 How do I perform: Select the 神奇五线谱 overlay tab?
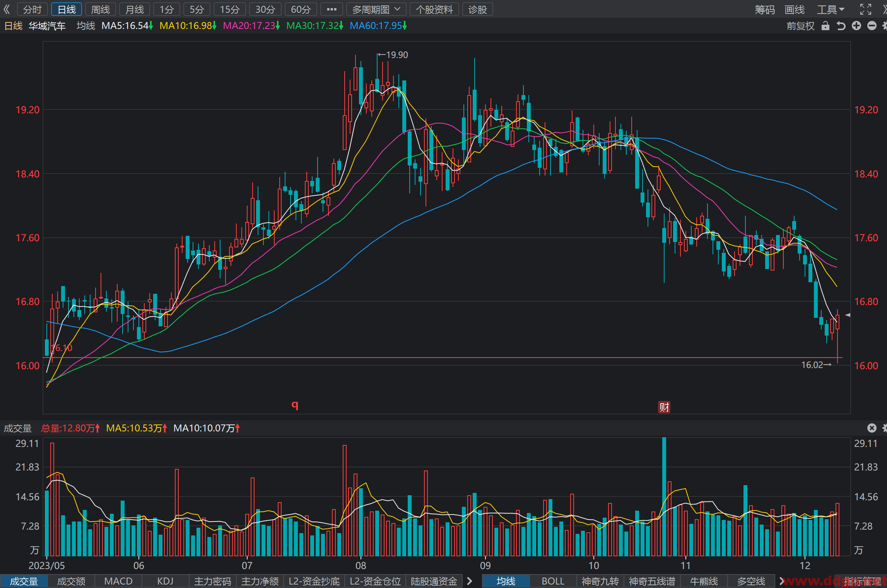coord(652,581)
